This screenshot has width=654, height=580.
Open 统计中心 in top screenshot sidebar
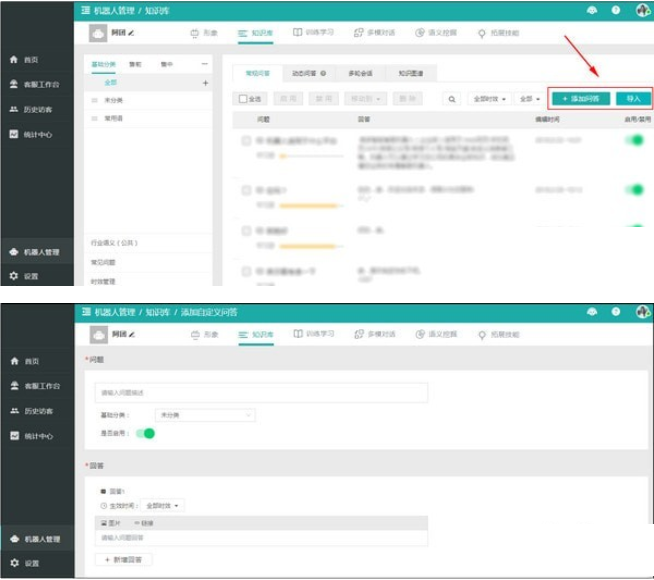point(31,134)
